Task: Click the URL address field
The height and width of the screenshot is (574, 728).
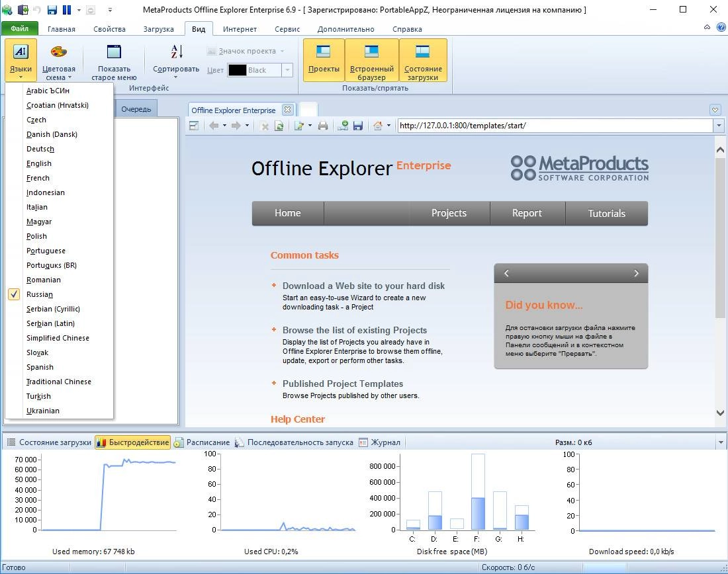Action: click(555, 126)
